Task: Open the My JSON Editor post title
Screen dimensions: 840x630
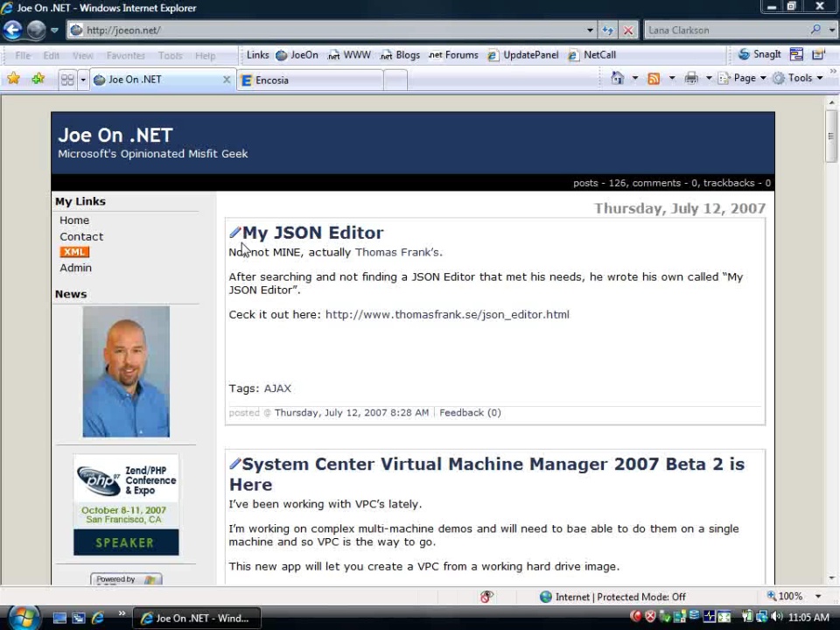Action: coord(313,233)
